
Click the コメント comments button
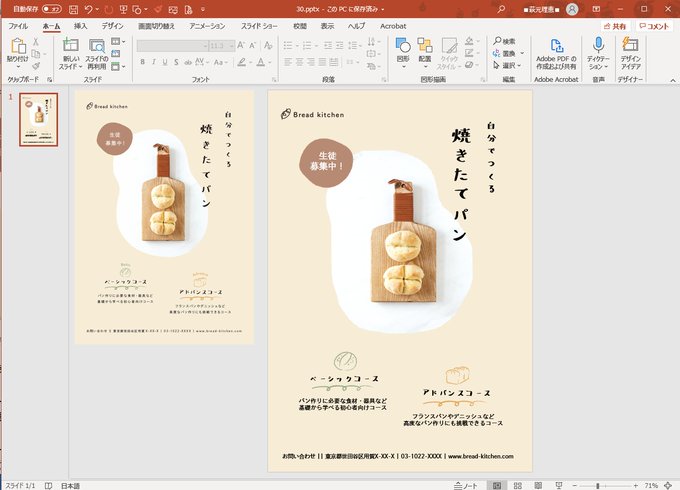(x=654, y=26)
